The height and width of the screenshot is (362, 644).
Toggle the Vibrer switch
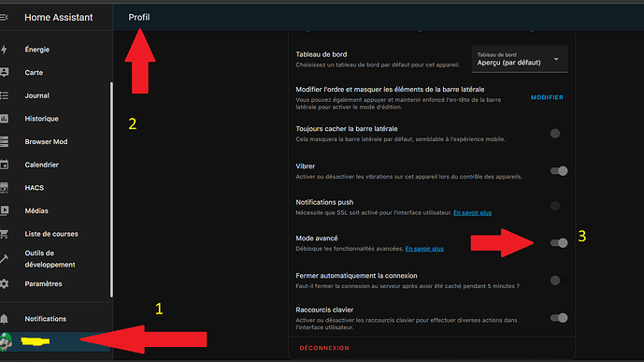(x=559, y=170)
